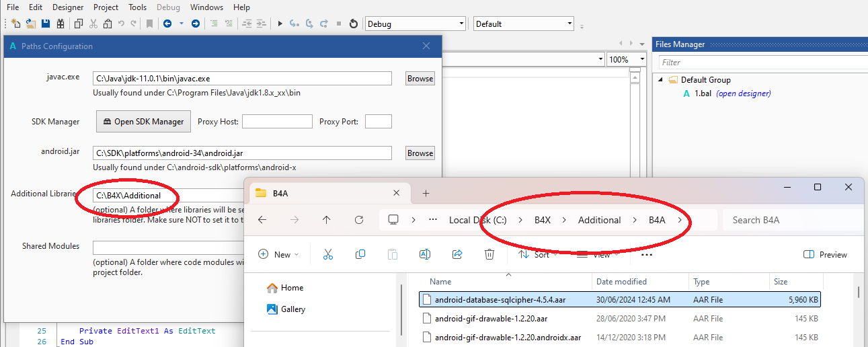The image size is (868, 347).
Task: Open the Project menu
Action: (106, 7)
